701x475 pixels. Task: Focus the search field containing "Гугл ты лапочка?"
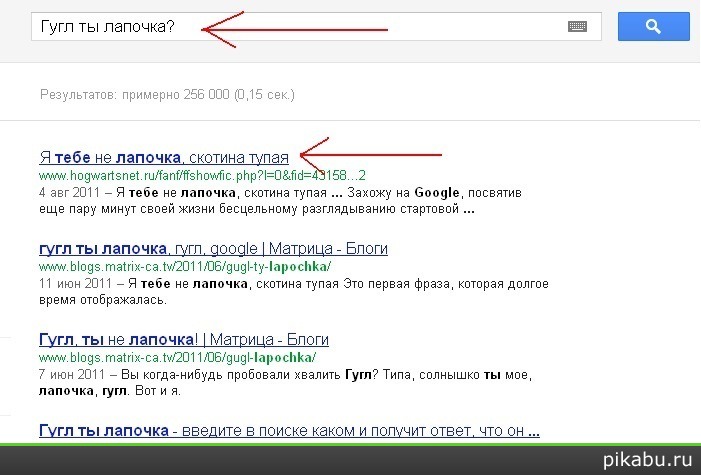pyautogui.click(x=300, y=27)
